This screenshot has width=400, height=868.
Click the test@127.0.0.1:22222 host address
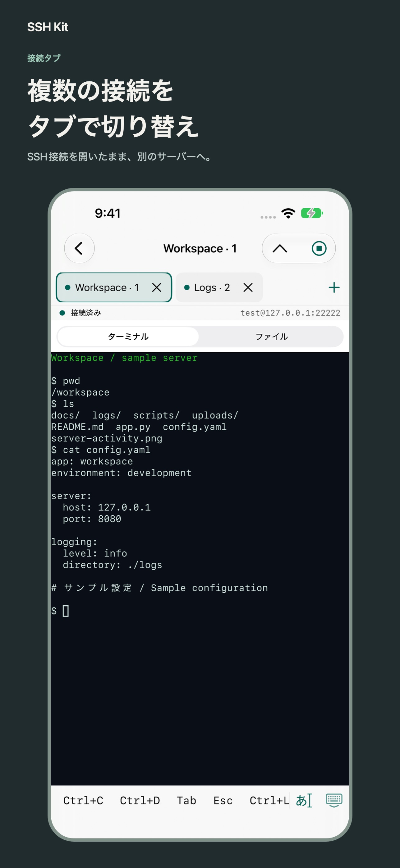(290, 313)
